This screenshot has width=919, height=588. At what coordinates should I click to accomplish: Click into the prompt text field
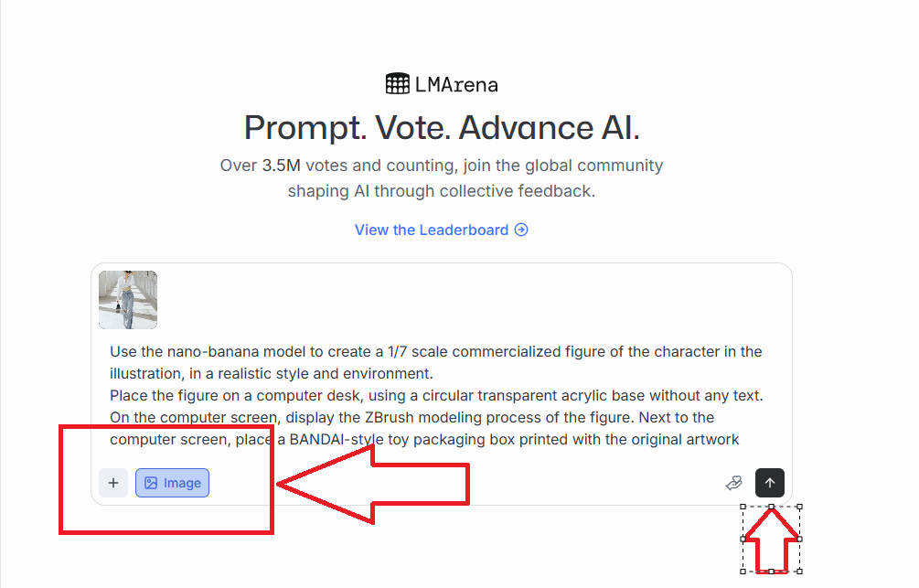[437, 395]
